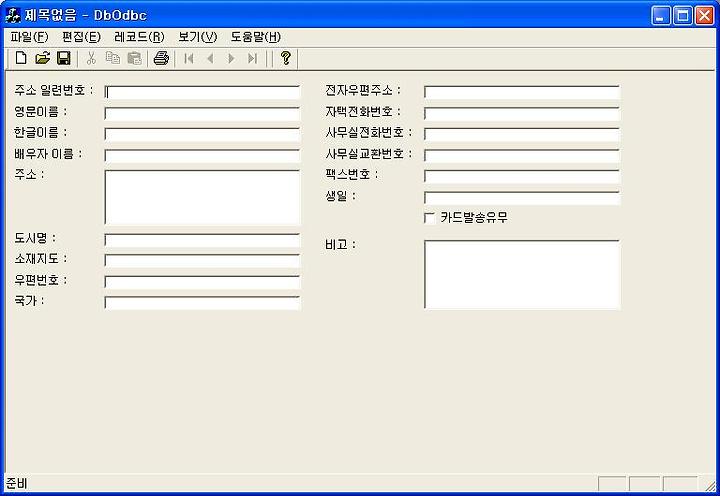720x496 pixels.
Task: Click the 자택전화번호 input field
Action: (x=522, y=113)
